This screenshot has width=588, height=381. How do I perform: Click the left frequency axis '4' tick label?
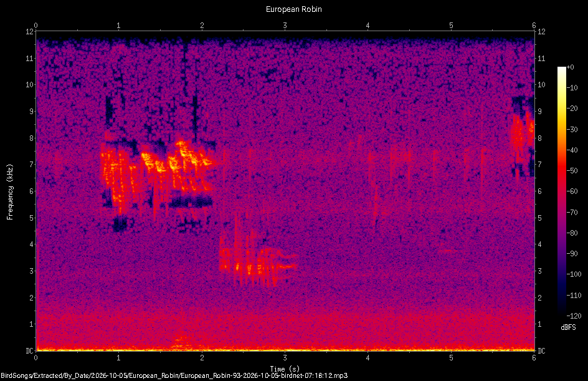click(32, 244)
